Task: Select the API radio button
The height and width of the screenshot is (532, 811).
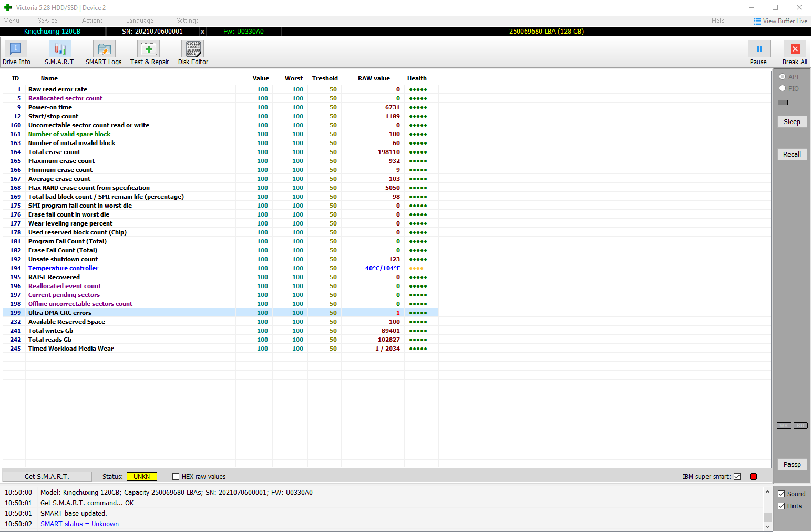Action: (x=783, y=77)
